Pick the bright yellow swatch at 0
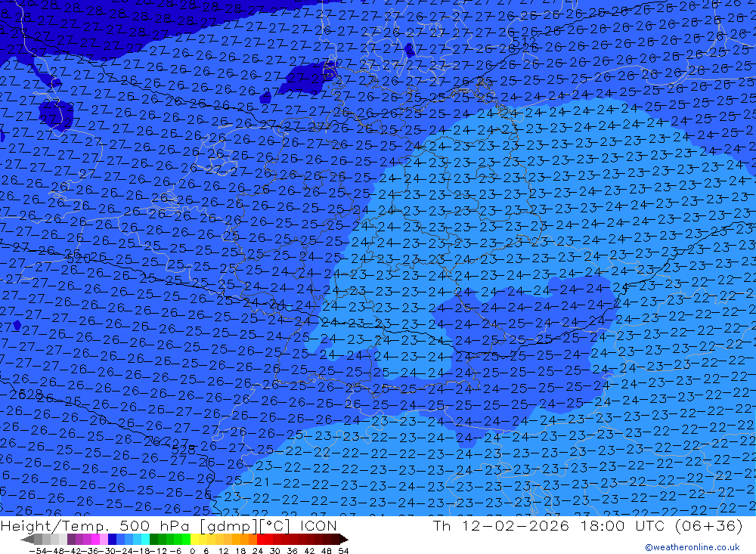The width and height of the screenshot is (756, 554). coord(194,539)
